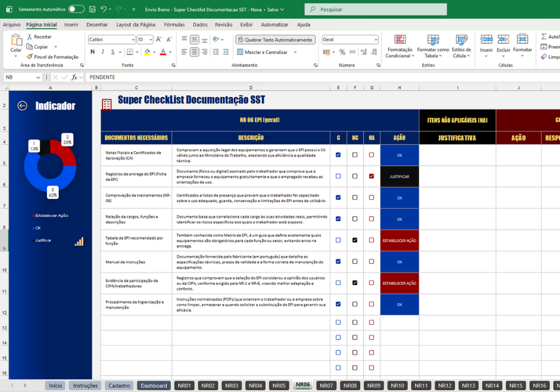Apply bold with the N button
The image size is (560, 392).
(x=92, y=52)
